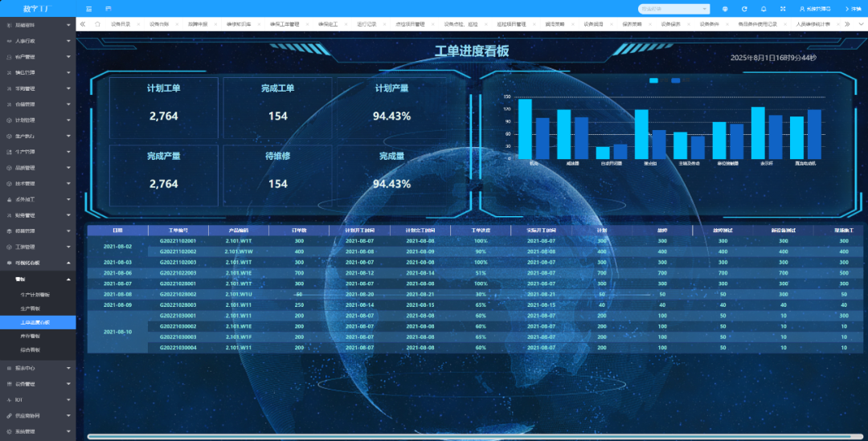Switch to the 故障申报 tab
This screenshot has height=441, width=868.
tap(198, 24)
